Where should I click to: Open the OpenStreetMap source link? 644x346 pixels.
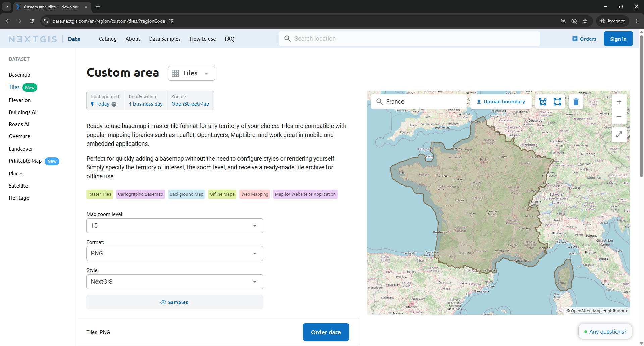tap(190, 104)
